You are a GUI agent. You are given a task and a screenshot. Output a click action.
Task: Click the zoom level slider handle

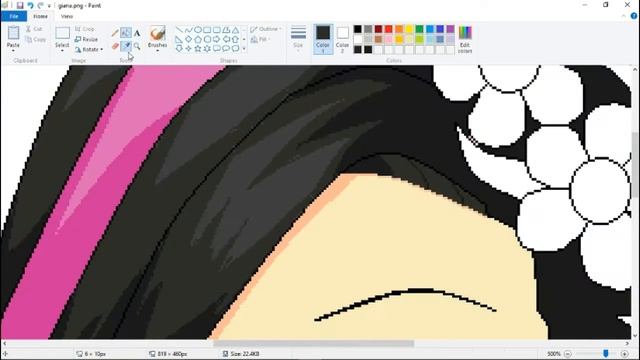(606, 353)
